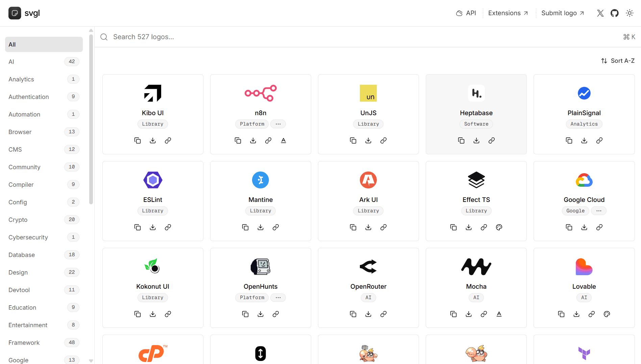Open the Extensions link
641x364 pixels.
[x=508, y=13]
